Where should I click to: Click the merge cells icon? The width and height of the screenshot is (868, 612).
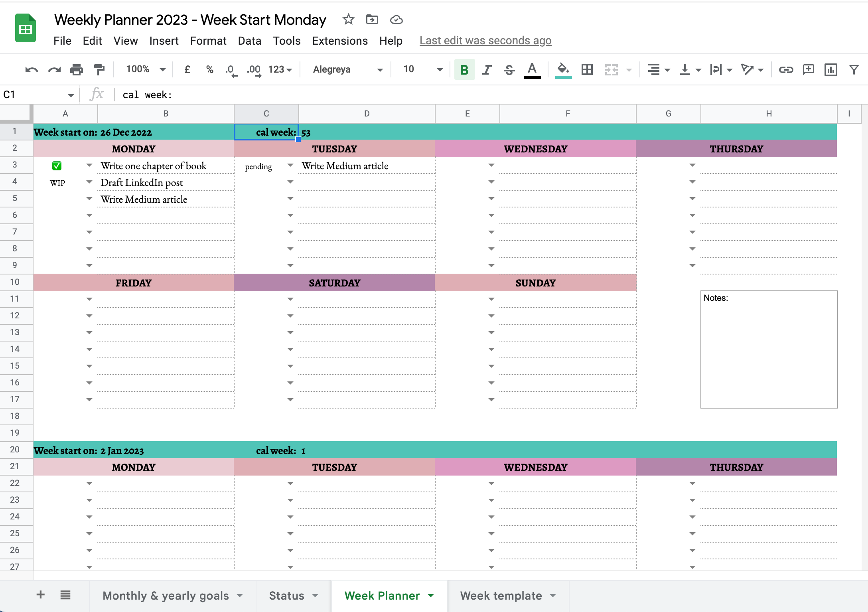(610, 69)
